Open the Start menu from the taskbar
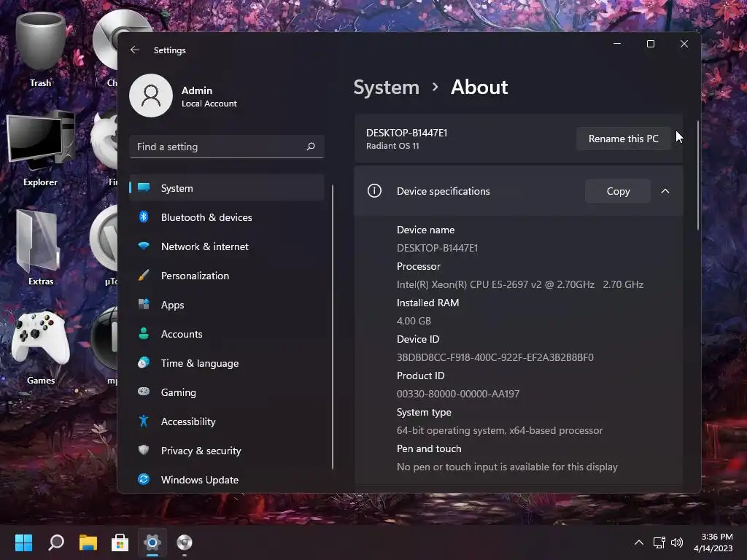The image size is (747, 560). tap(23, 542)
